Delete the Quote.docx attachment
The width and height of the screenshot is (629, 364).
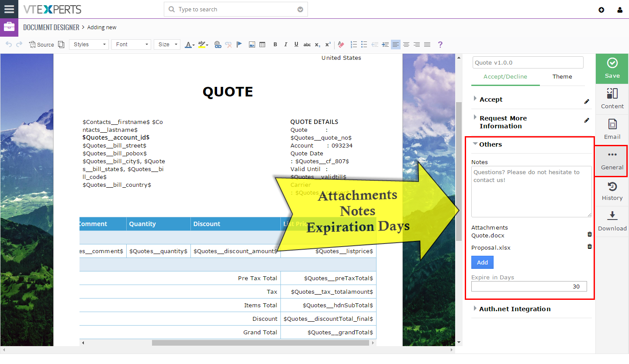point(589,234)
